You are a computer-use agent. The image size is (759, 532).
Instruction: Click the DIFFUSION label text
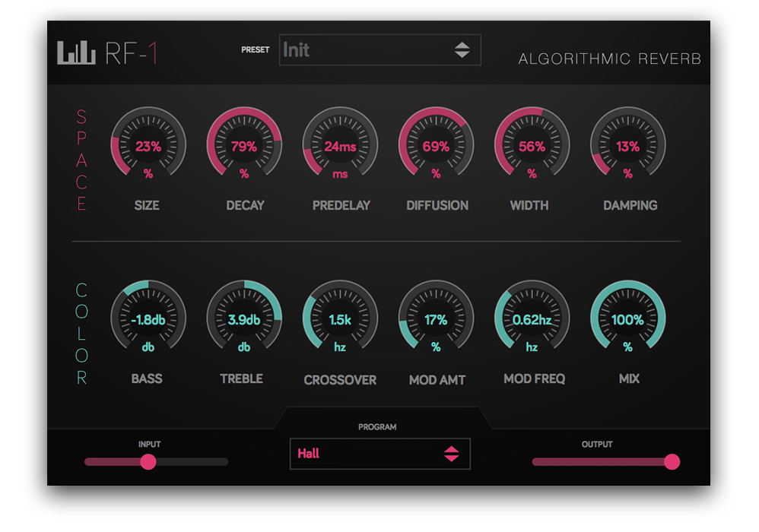pyautogui.click(x=437, y=205)
